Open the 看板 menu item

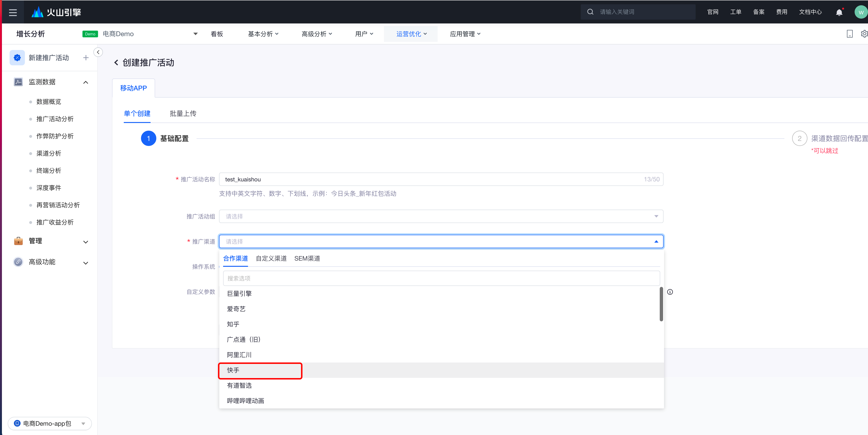click(x=217, y=34)
